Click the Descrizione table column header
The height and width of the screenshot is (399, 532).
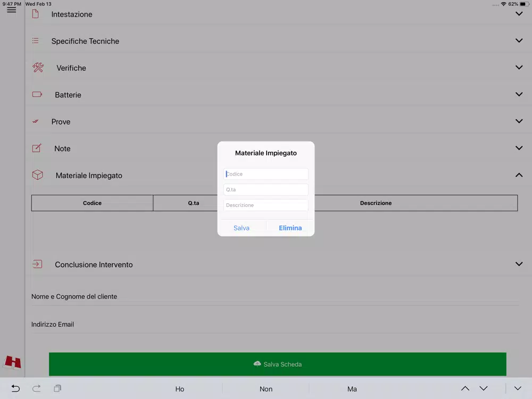coord(376,203)
